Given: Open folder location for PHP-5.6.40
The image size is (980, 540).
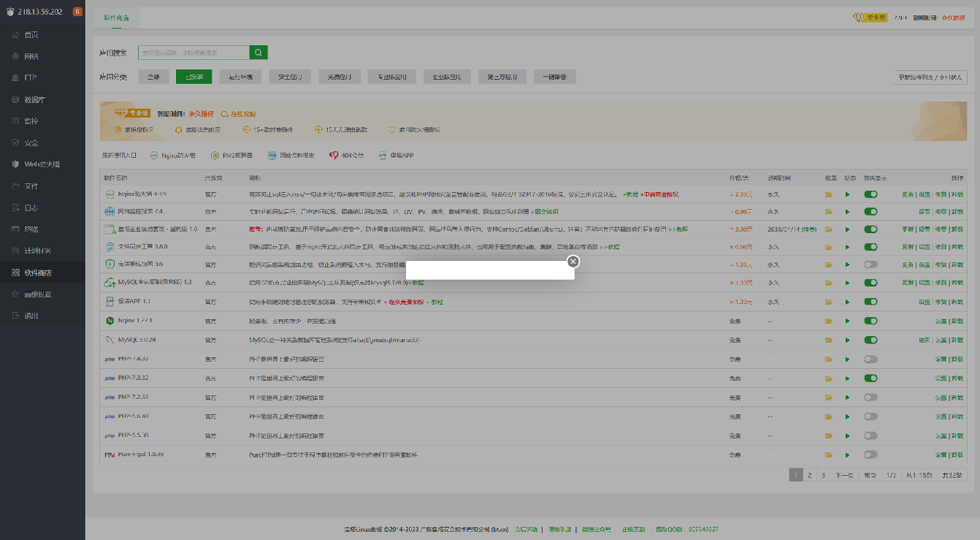Looking at the screenshot, I should 829,417.
